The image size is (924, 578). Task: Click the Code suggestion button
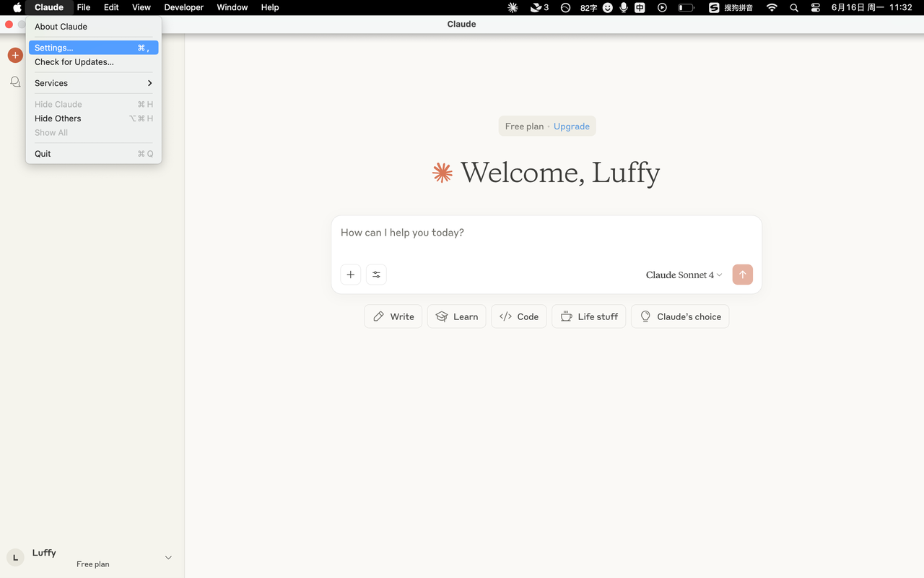[519, 316]
